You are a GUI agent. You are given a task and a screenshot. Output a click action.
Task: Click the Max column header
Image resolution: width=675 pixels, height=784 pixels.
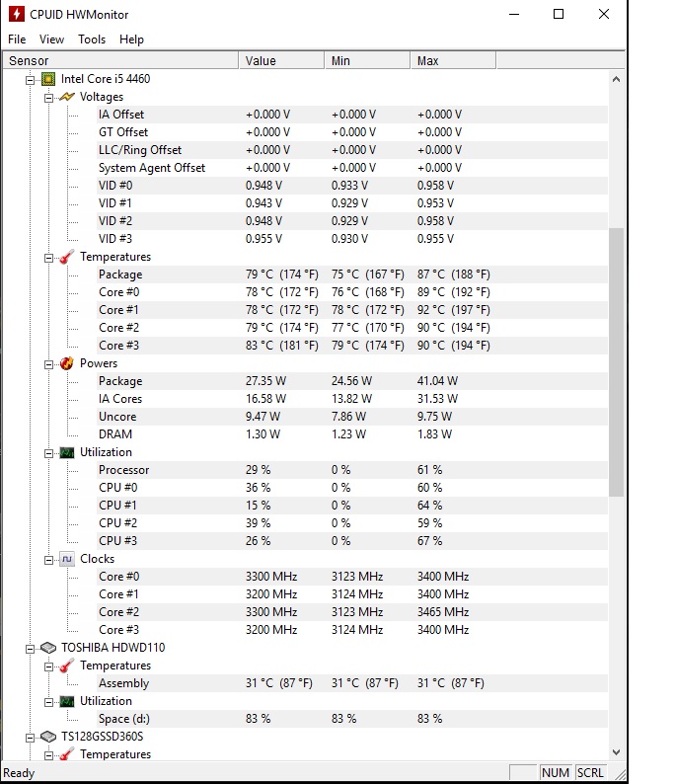point(453,61)
